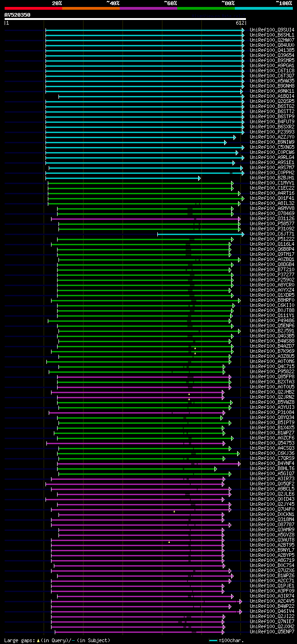The width and height of the screenshot is (297, 644).
Task: Select the UniRef100_Q5ENP6 label
Action: (272, 325)
